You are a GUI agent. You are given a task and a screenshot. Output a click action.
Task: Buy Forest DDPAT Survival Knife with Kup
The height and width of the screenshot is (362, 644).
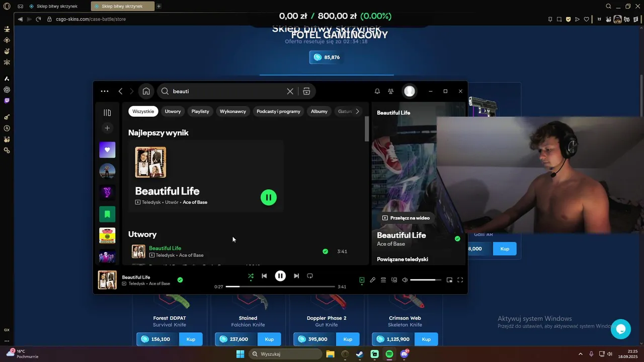(191, 339)
